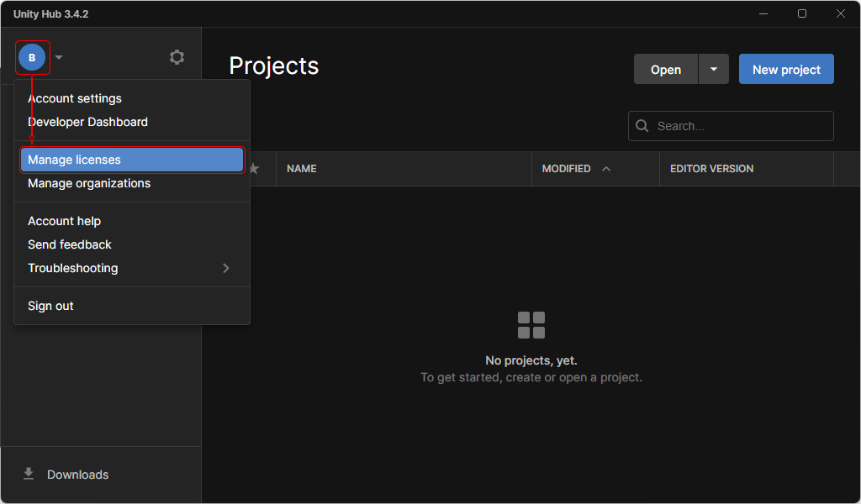Click the search magnifier icon
The width and height of the screenshot is (861, 504).
(x=642, y=126)
